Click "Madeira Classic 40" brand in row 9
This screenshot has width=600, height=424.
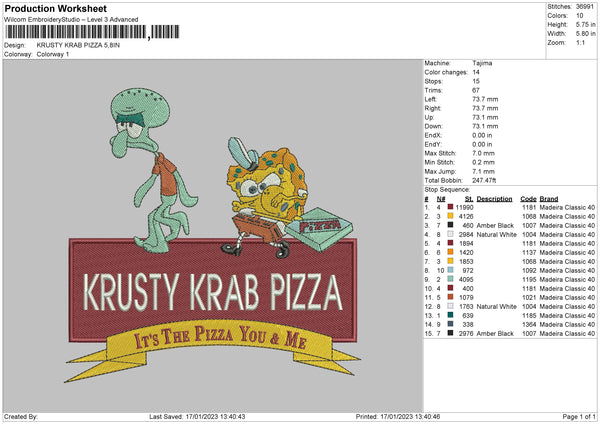(567, 279)
